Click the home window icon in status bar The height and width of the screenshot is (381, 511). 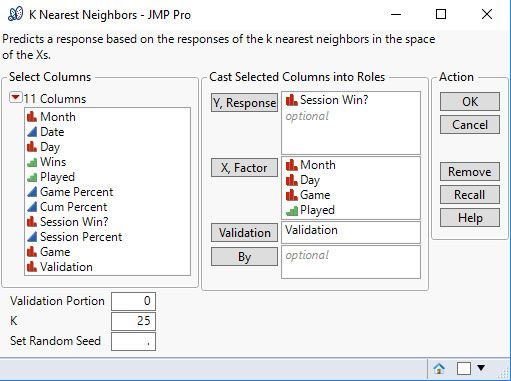(439, 368)
